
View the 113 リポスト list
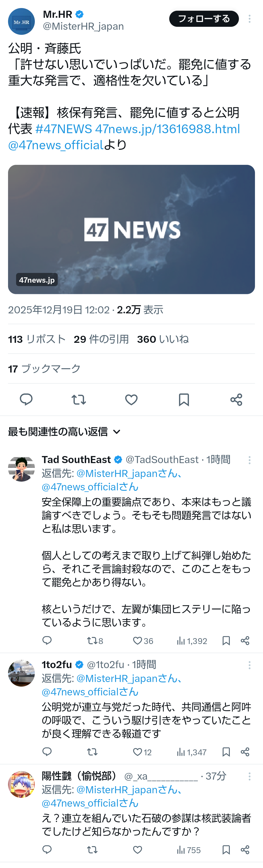coord(37,339)
